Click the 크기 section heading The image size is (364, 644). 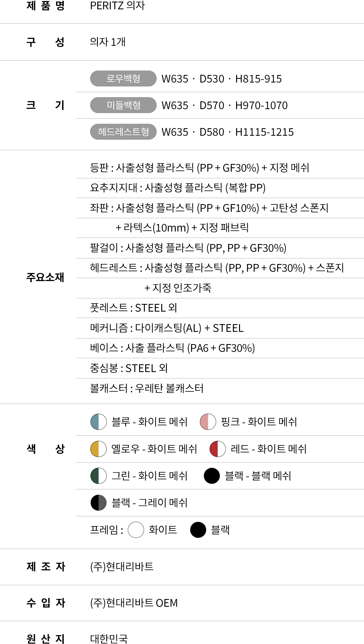[46, 105]
